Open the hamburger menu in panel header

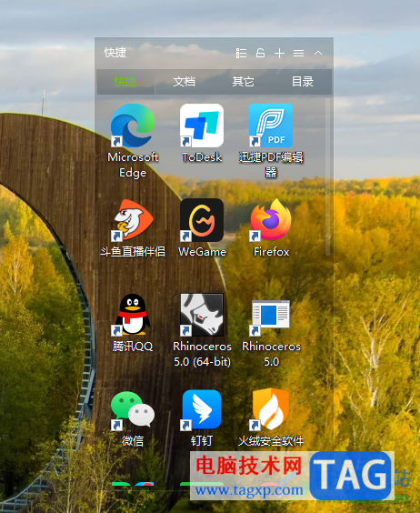(299, 53)
